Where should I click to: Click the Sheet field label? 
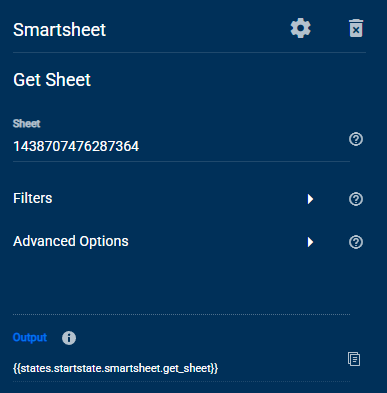(26, 124)
